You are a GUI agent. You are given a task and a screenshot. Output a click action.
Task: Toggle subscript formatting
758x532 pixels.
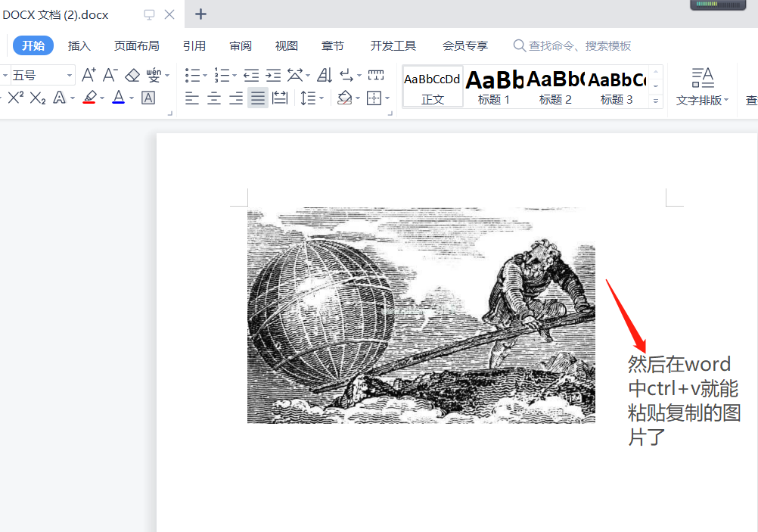coord(36,98)
